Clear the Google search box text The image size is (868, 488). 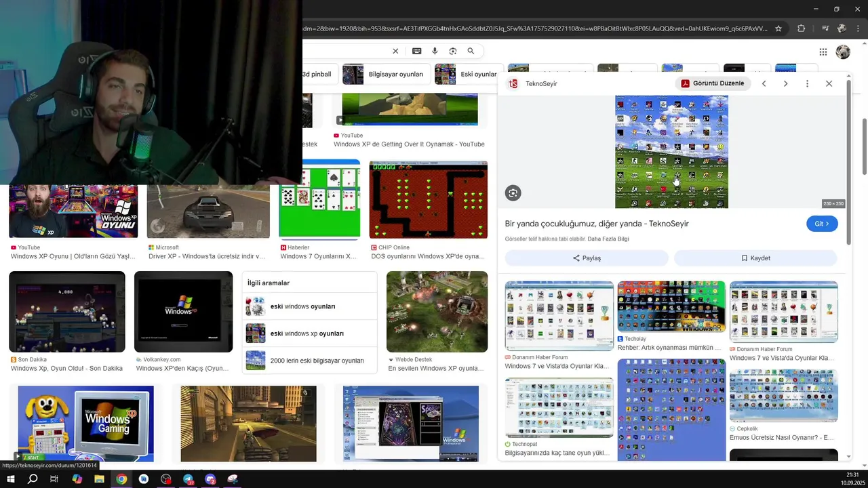point(395,51)
